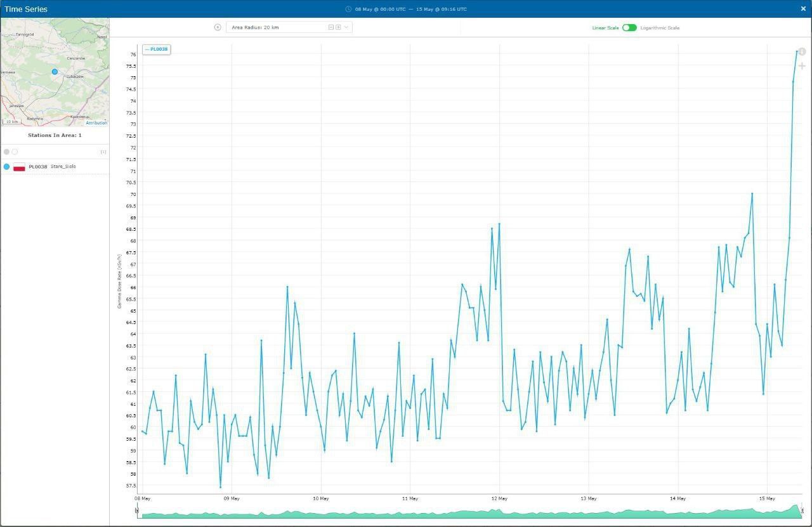Click the plus icon below chart info

(802, 66)
